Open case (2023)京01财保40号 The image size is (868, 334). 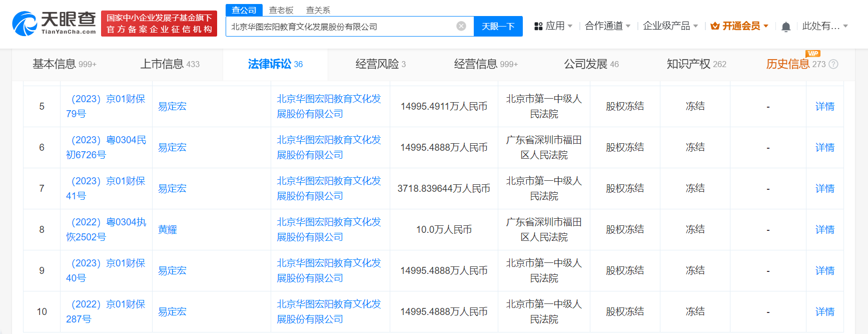tap(106, 270)
